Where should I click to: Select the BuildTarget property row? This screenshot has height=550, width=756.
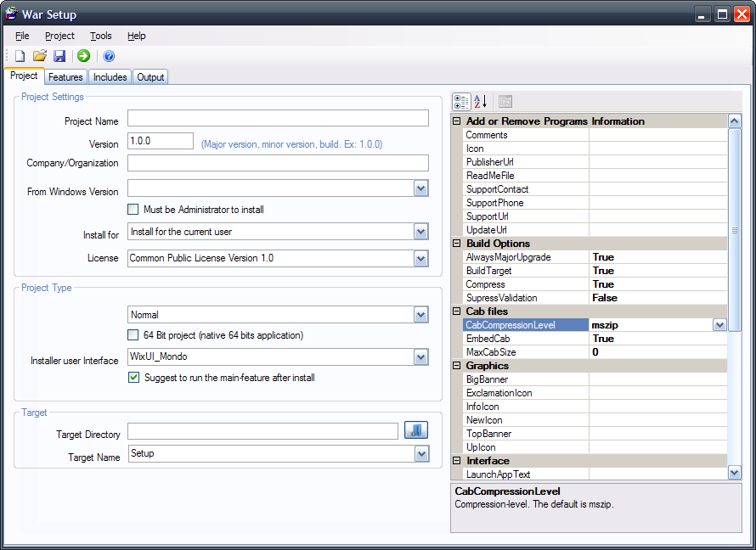pyautogui.click(x=595, y=271)
